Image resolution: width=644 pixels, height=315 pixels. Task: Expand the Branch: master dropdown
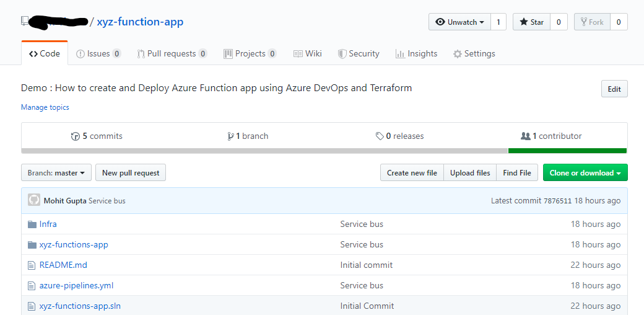pos(56,173)
